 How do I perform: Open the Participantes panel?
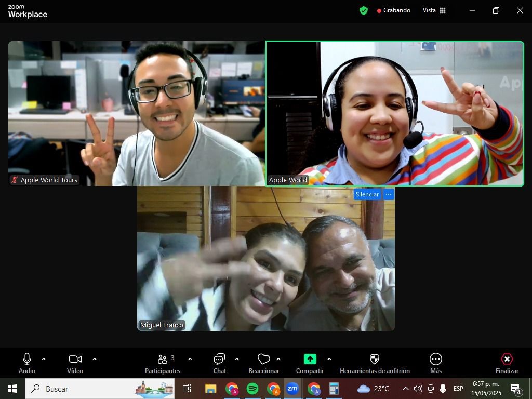click(163, 362)
